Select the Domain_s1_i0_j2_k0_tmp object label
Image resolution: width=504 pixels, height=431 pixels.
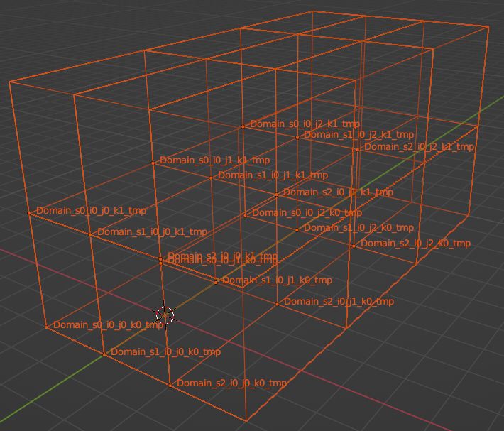(x=358, y=228)
